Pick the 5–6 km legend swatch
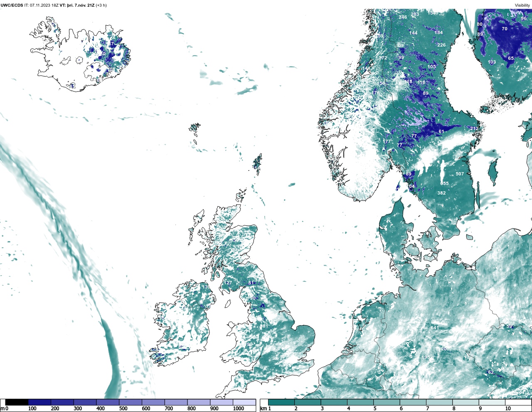The height and width of the screenshot is (412, 532). 387,402
